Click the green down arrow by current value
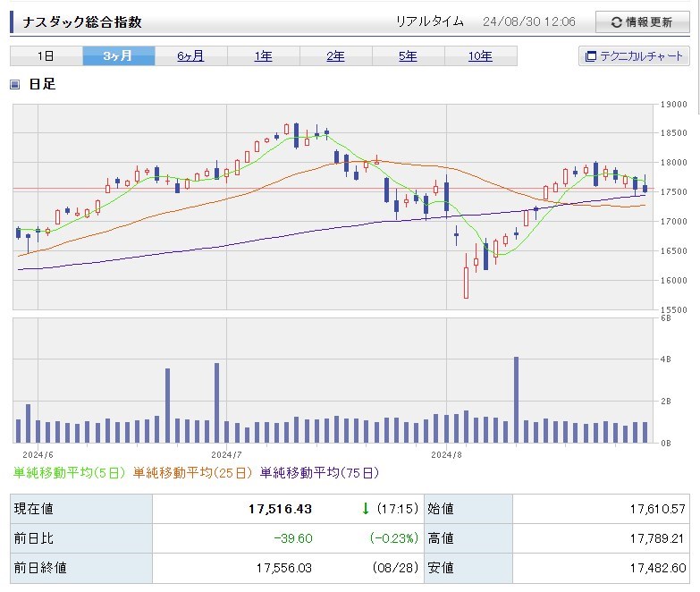Image resolution: width=700 pixels, height=592 pixels. click(366, 509)
